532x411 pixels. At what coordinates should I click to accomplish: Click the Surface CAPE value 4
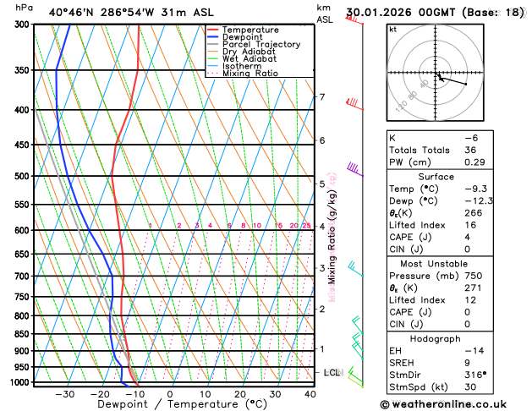pos(468,237)
